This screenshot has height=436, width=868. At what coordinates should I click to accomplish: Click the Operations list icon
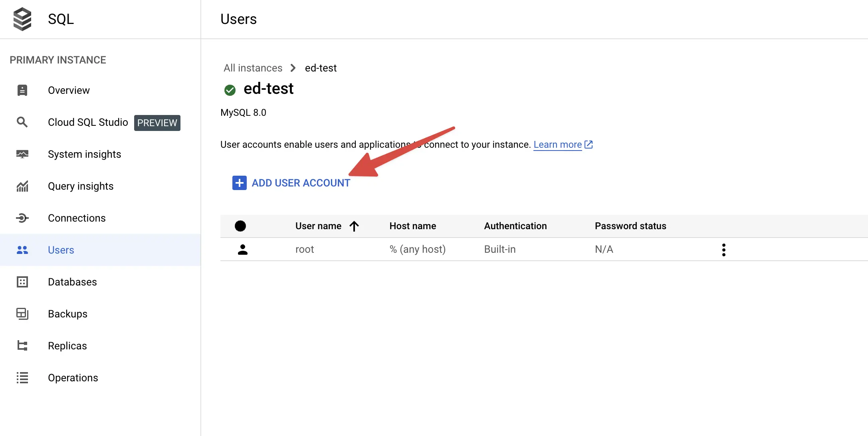[x=22, y=378]
